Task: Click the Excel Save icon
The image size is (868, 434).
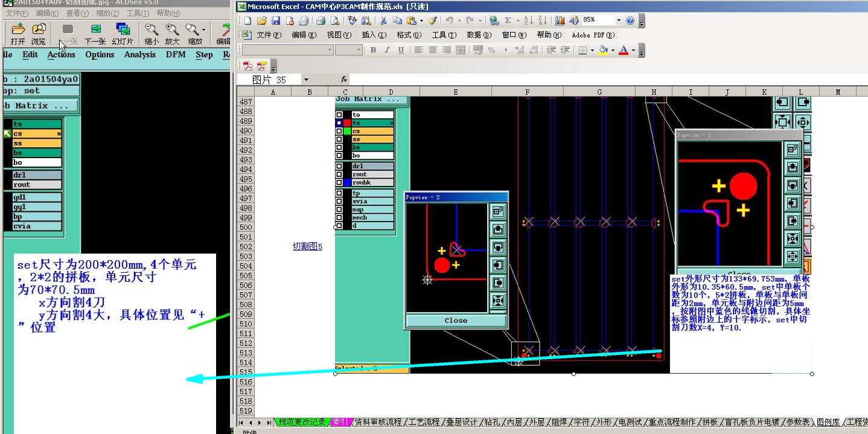Action: click(276, 21)
